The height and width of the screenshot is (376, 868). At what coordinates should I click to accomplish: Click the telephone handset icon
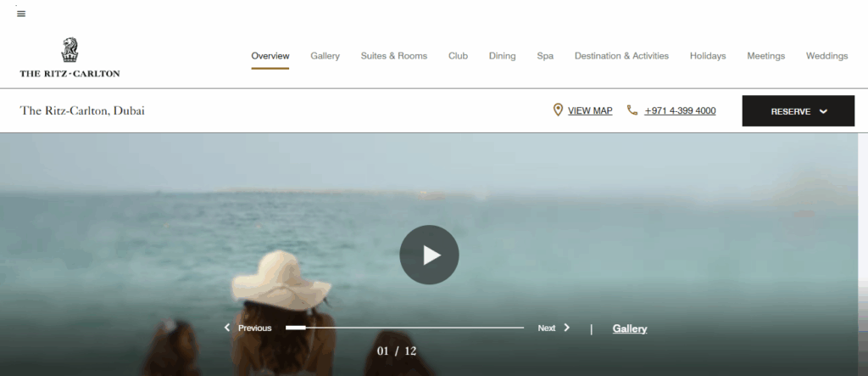632,109
